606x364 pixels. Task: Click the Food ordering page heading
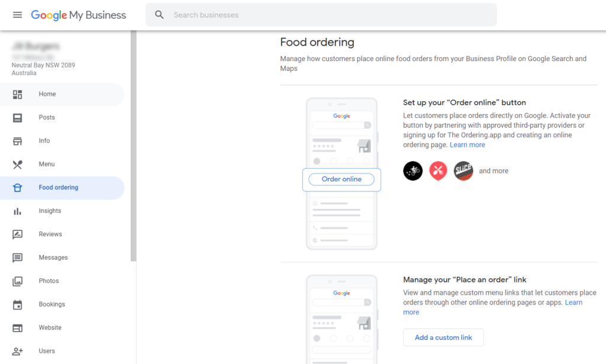coord(317,42)
